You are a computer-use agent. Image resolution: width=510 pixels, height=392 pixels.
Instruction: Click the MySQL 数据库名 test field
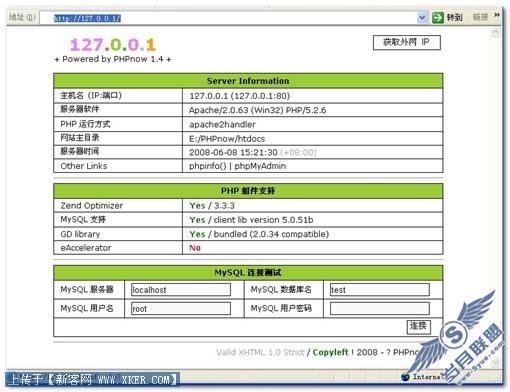coord(380,290)
